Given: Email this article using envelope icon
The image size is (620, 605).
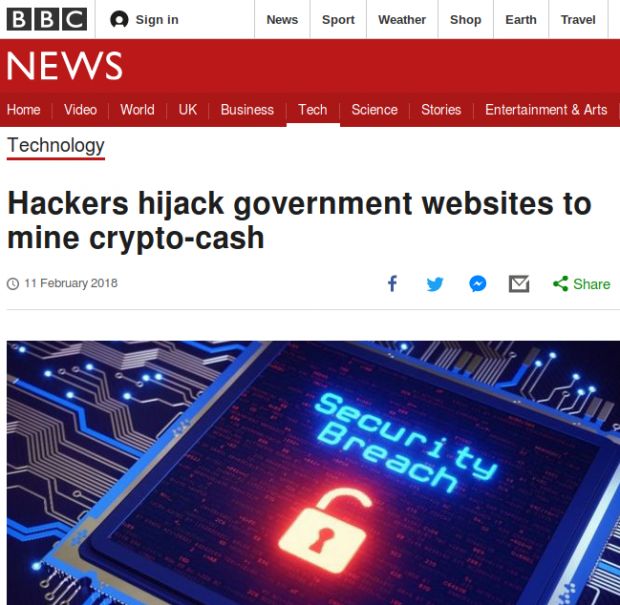Looking at the screenshot, I should click(x=519, y=284).
